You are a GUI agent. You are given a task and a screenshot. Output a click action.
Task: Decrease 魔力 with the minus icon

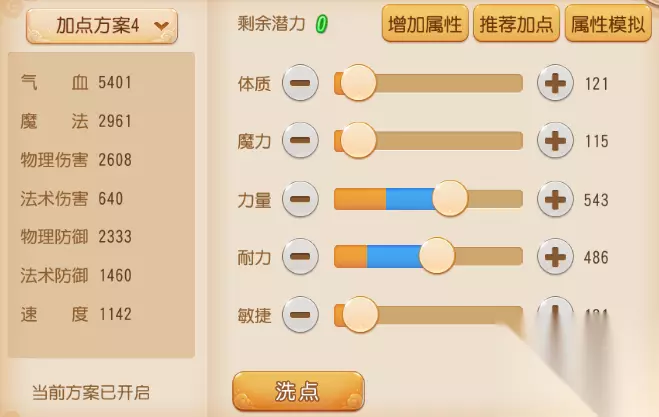[300, 141]
